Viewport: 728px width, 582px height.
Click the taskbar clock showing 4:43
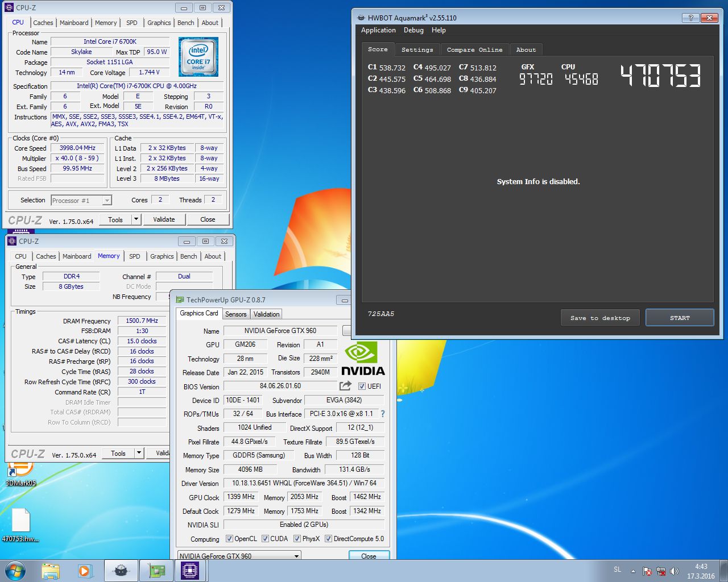pyautogui.click(x=701, y=571)
